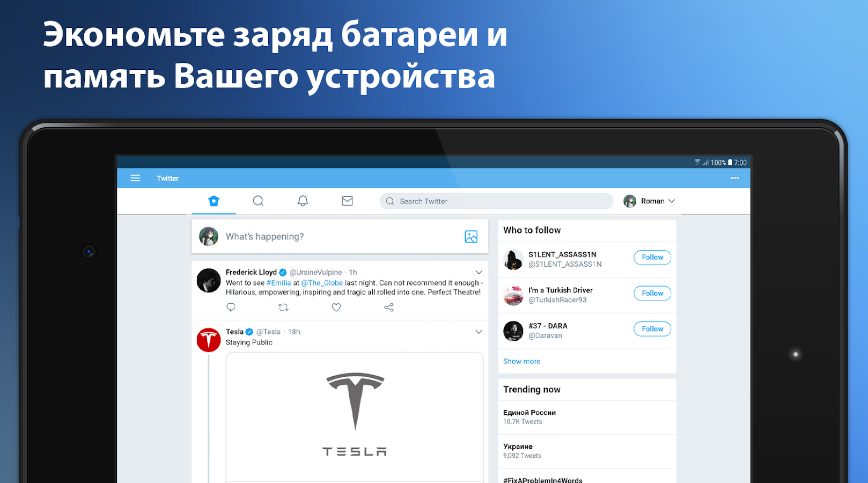Reply to Frederick Lloyd's tweet
Image resolution: width=868 pixels, height=483 pixels.
[x=231, y=307]
